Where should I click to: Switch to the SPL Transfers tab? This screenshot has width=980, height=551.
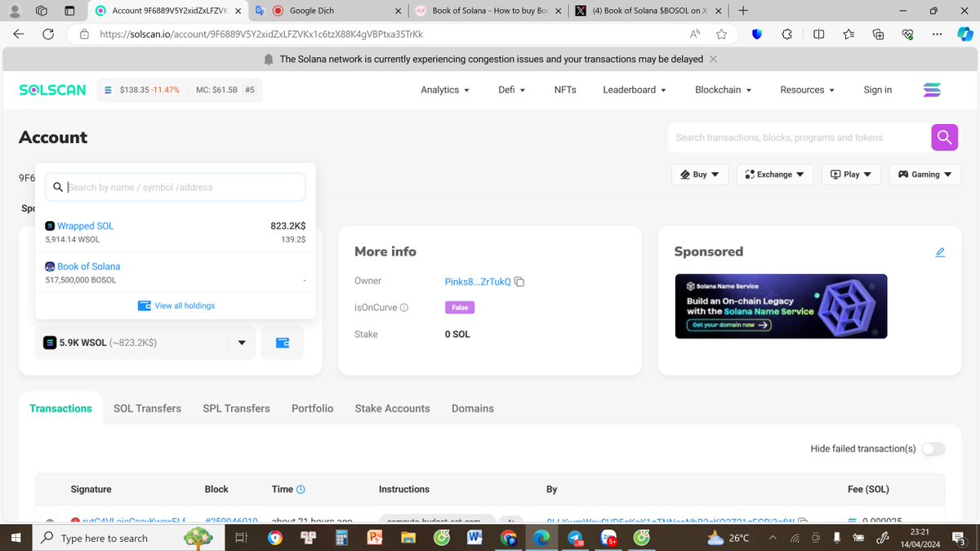pyautogui.click(x=236, y=408)
